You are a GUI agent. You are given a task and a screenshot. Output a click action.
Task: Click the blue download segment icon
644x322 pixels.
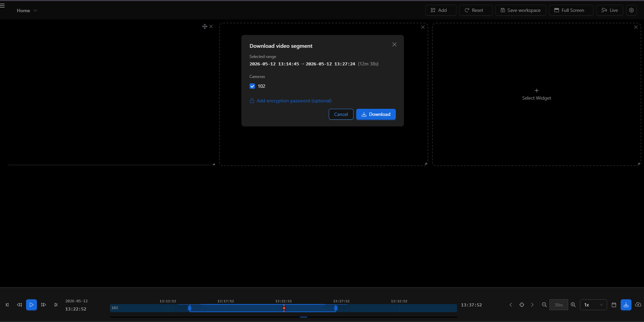tap(626, 305)
